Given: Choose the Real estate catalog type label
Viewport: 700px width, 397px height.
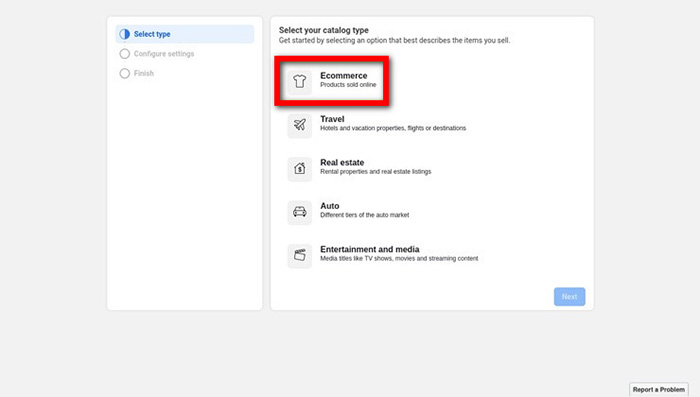Looking at the screenshot, I should pyautogui.click(x=342, y=163).
